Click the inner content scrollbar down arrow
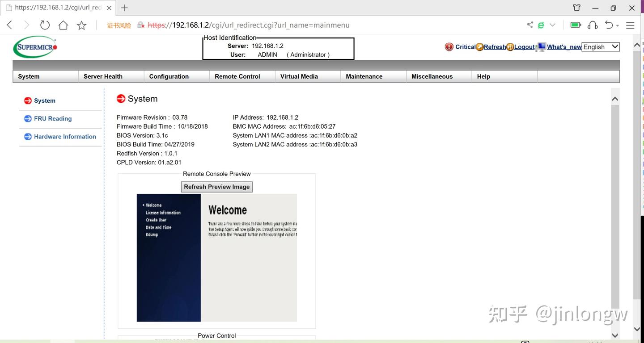Image resolution: width=644 pixels, height=343 pixels. coord(615,335)
